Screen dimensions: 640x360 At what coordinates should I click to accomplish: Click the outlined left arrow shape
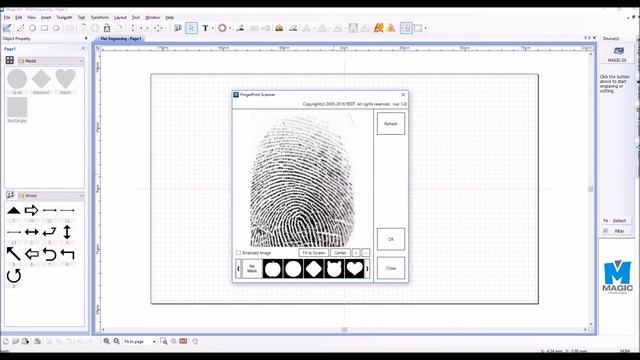31,254
